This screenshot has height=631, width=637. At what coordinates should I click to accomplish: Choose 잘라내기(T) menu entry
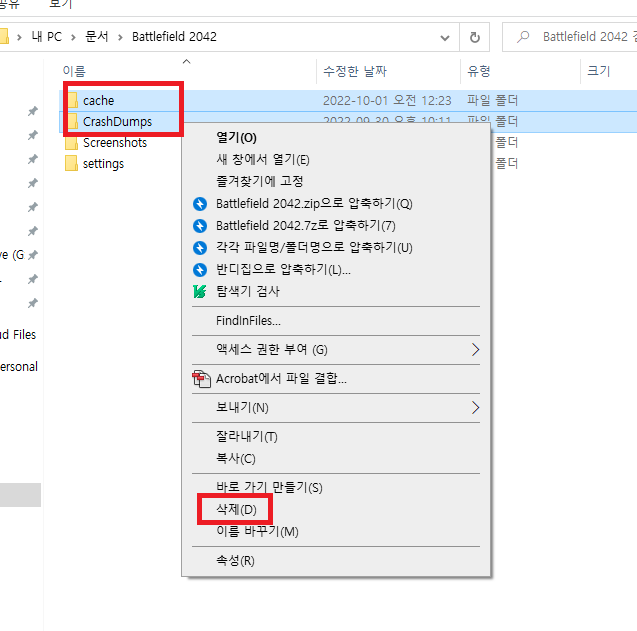247,437
